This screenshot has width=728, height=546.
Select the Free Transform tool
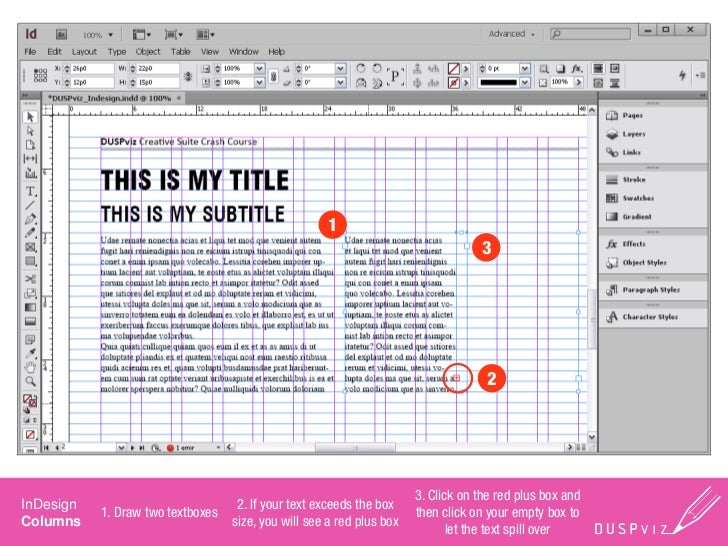click(x=30, y=293)
